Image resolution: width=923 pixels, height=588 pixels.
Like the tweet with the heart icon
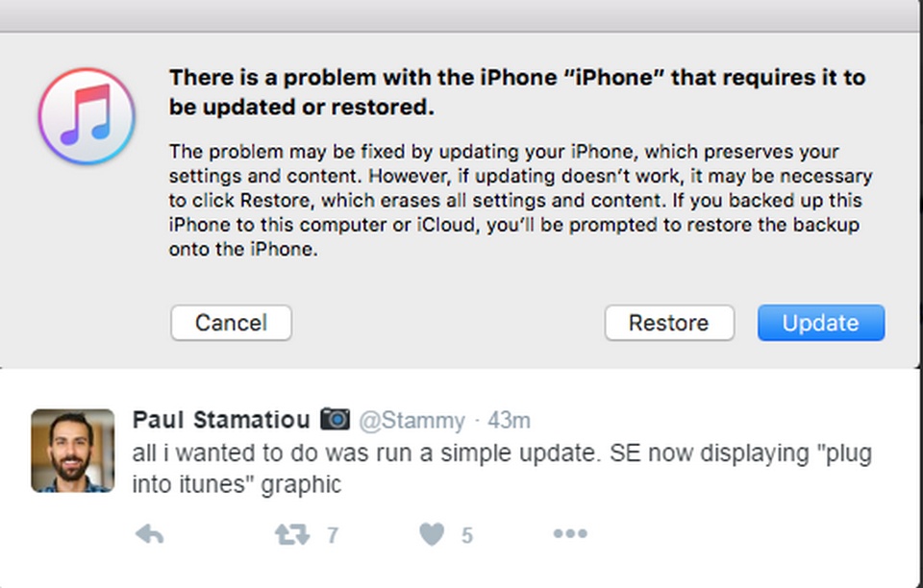[x=432, y=534]
